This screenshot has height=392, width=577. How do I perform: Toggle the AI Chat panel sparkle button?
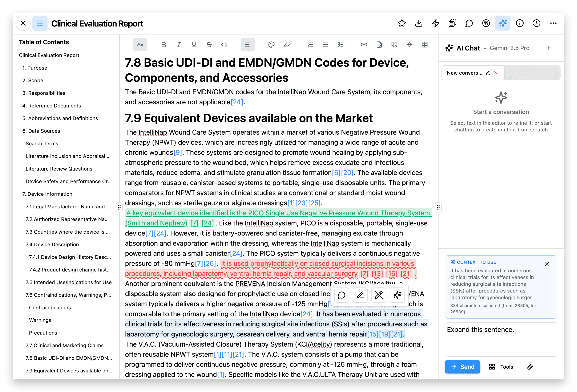coord(503,23)
